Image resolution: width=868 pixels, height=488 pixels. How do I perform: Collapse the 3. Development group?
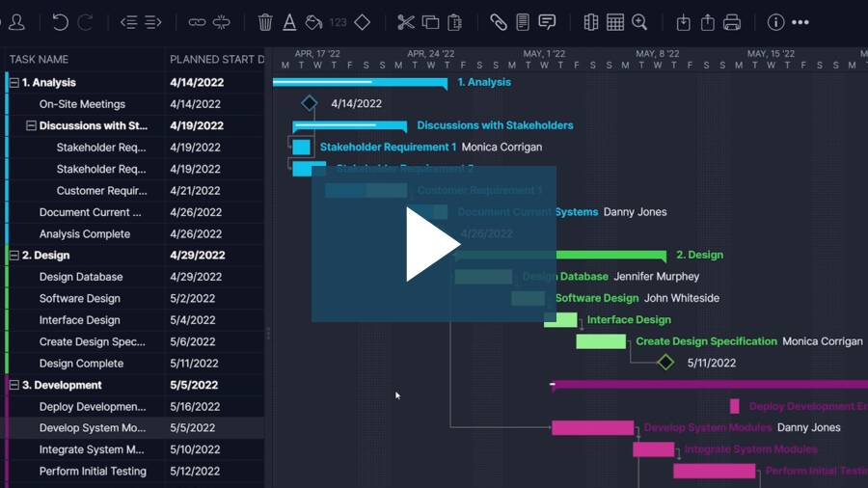coord(14,385)
